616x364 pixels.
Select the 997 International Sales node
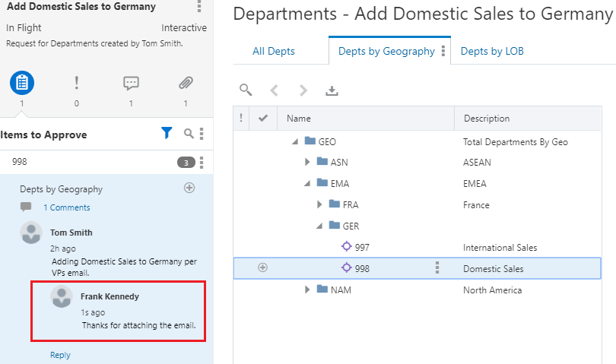(x=362, y=247)
